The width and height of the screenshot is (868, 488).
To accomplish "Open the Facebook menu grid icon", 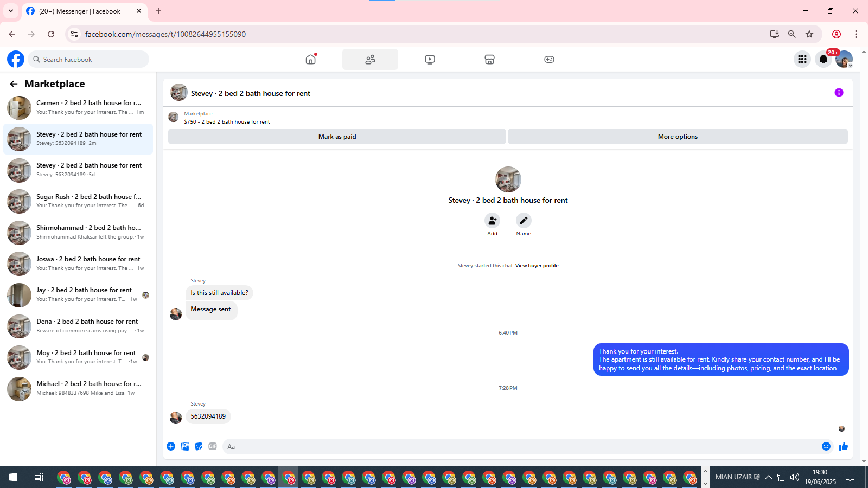I will click(802, 59).
